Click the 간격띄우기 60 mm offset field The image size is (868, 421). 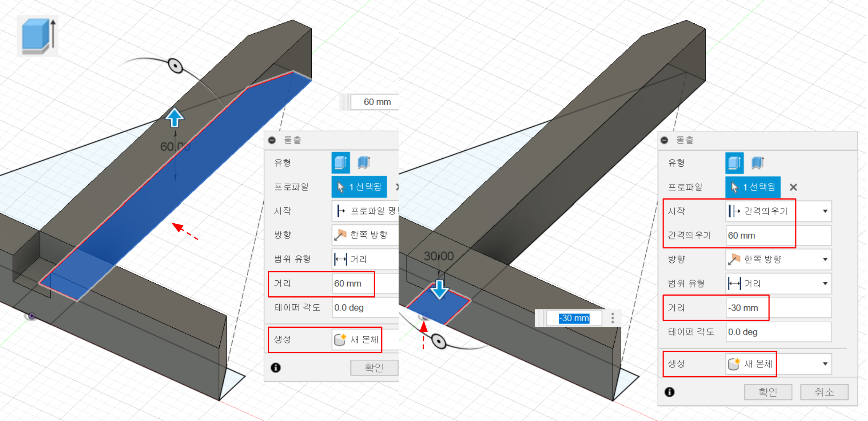778,236
